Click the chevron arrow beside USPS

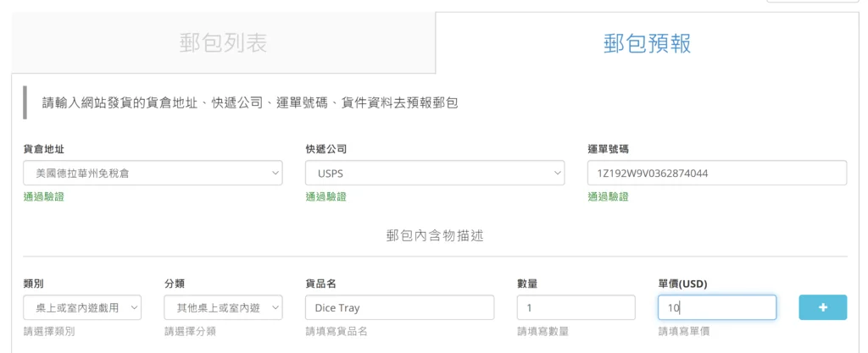[x=558, y=173]
